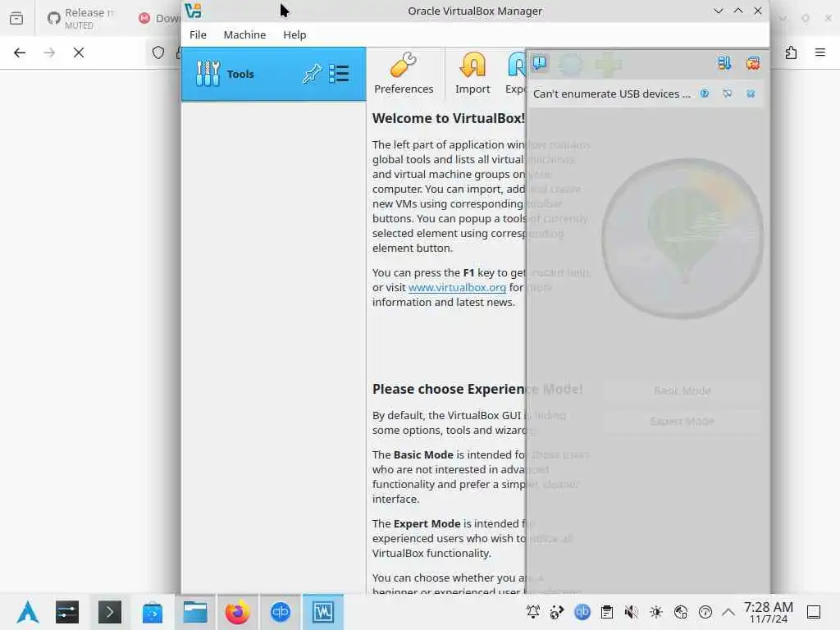Open the Firefox View icon left of the tabs

pos(16,18)
